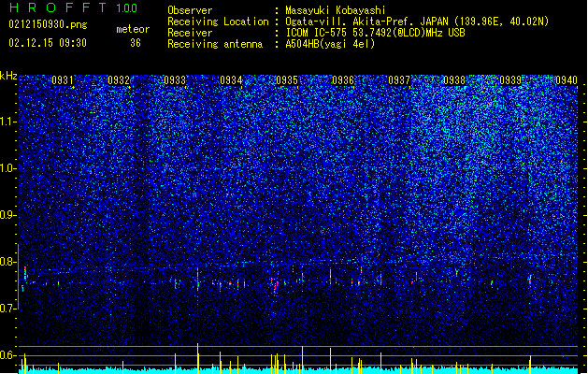Screen dimensions: 588x374
Task: Click the 0939 time marker
Action: pyautogui.click(x=510, y=80)
